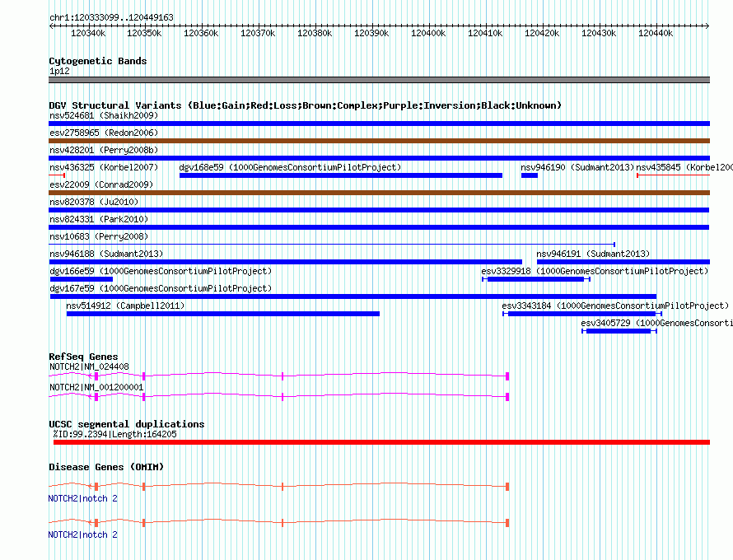Select the red segmental duplication bar
Image resolution: width=733 pixels, height=560 pixels.
pyautogui.click(x=381, y=442)
